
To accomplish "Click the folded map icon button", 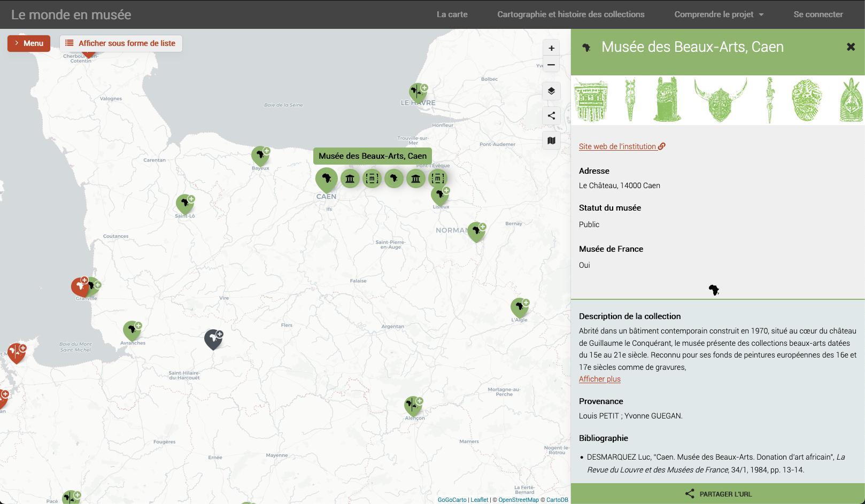I will click(x=551, y=141).
